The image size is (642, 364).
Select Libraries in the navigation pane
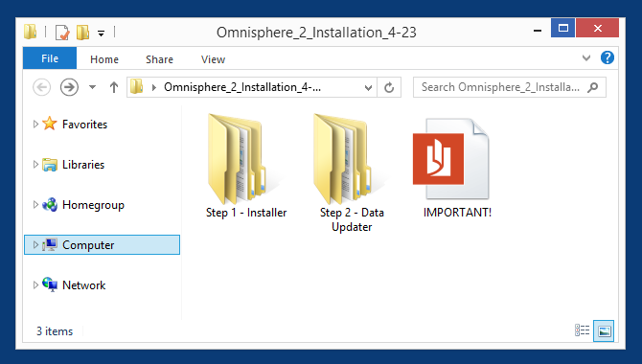coord(83,165)
